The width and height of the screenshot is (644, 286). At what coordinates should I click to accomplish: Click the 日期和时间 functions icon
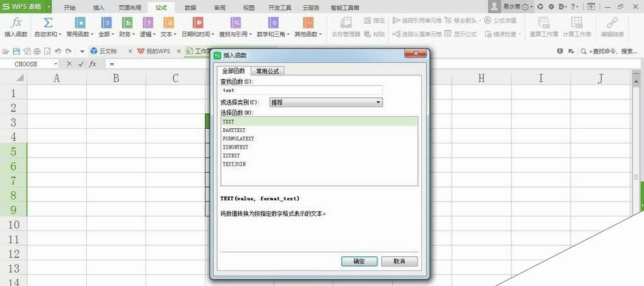198,23
